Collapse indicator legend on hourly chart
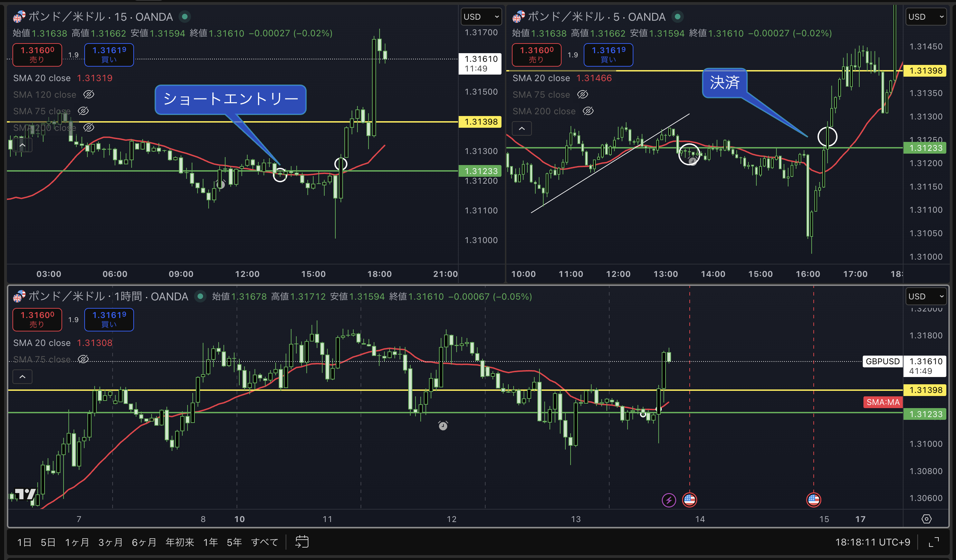 pos(22,376)
